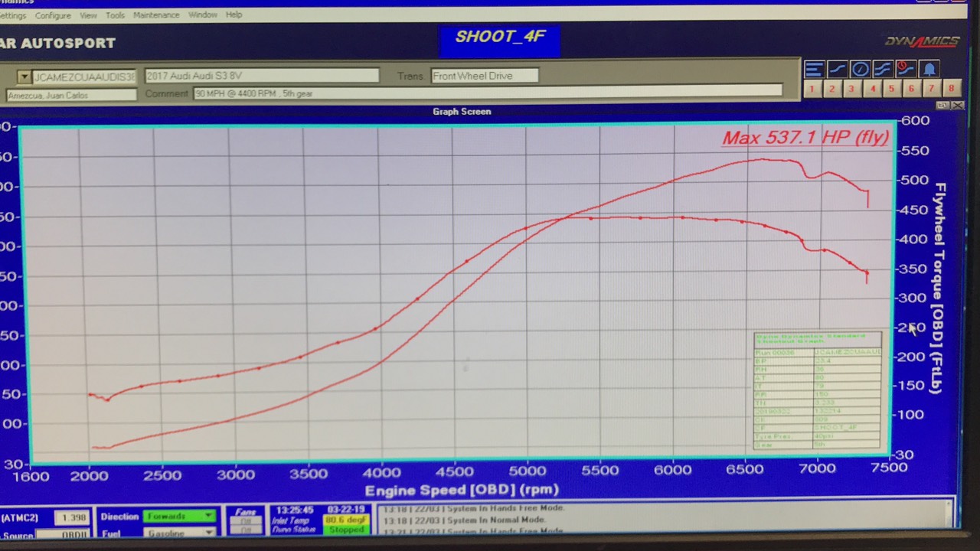Select numbered screen button 4
Image resolution: width=980 pixels, height=551 pixels.
(871, 89)
